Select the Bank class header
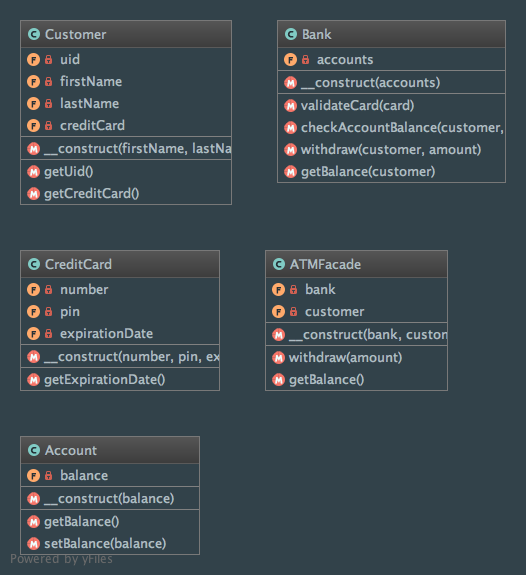The width and height of the screenshot is (526, 575). (x=391, y=34)
